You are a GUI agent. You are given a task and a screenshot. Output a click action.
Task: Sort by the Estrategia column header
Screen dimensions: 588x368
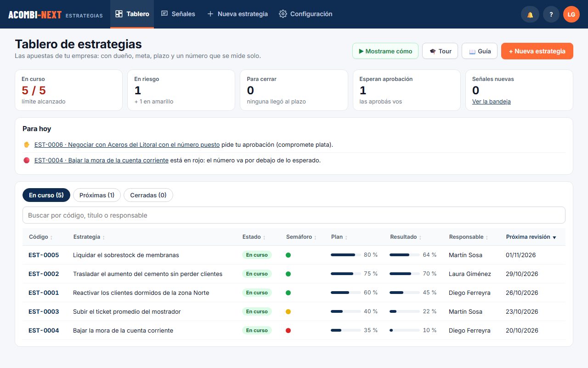coord(89,237)
